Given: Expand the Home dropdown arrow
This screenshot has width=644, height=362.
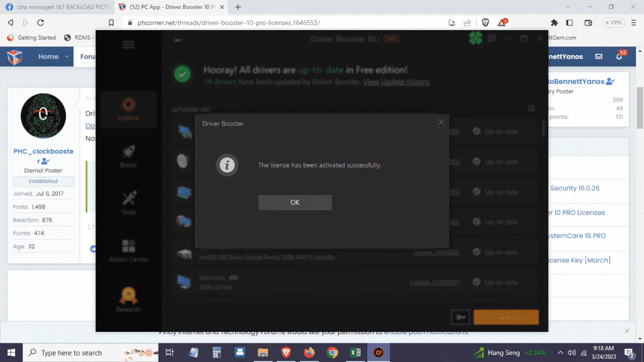Looking at the screenshot, I should click(x=67, y=57).
